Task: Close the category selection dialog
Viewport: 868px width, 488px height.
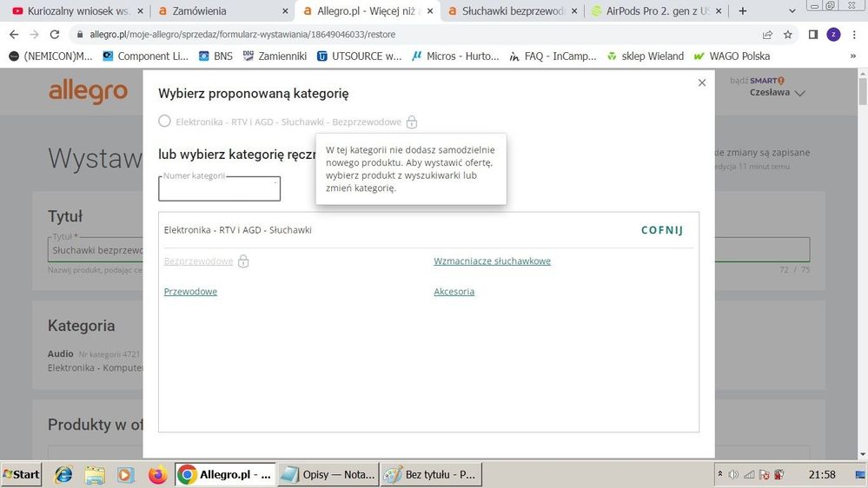Action: point(702,82)
